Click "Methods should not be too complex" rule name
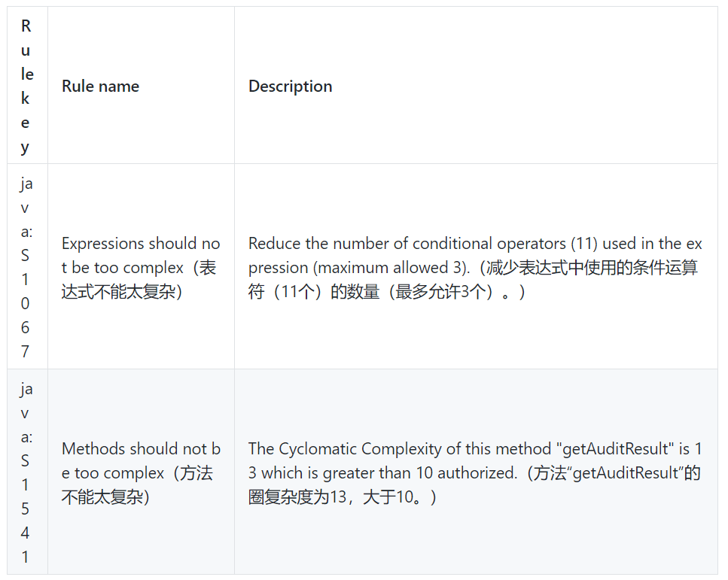Viewport: 728px width, 580px height. point(141,460)
